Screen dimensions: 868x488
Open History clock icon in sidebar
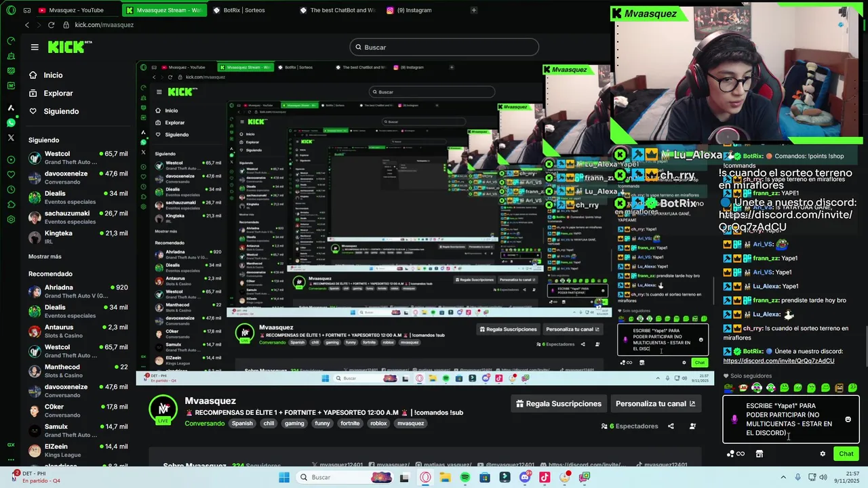(x=11, y=190)
